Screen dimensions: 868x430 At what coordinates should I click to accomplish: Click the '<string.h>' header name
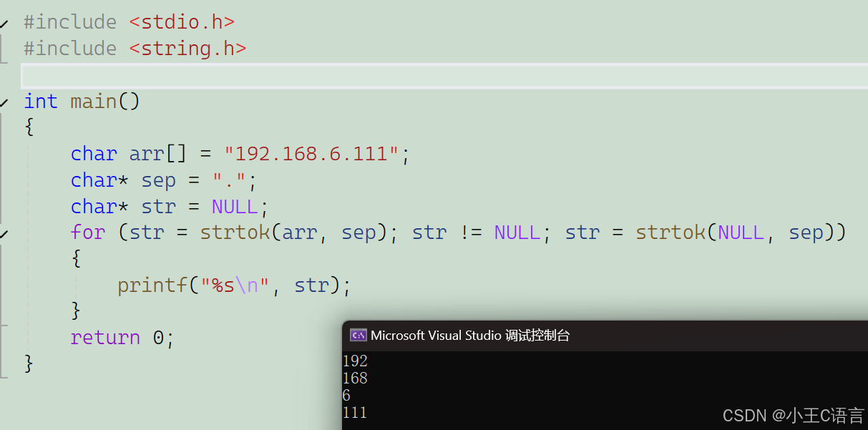pos(187,49)
